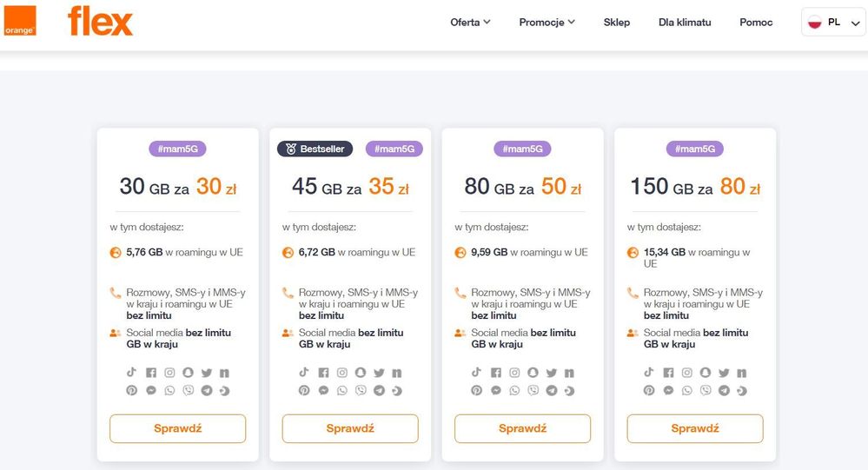Expand the Oferta dropdown menu
This screenshot has height=470, width=868.
pos(470,23)
